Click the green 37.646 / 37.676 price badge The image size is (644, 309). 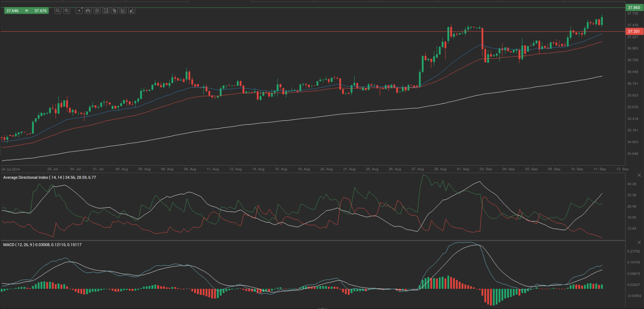click(x=26, y=11)
